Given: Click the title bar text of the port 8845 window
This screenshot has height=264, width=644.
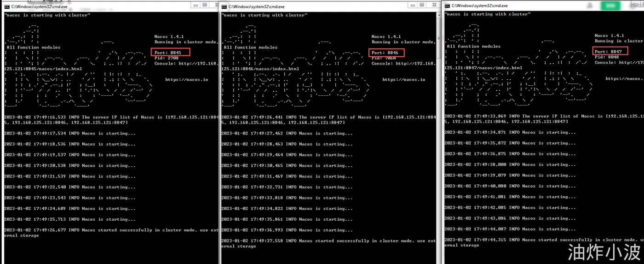Looking at the screenshot, I should (39, 7).
